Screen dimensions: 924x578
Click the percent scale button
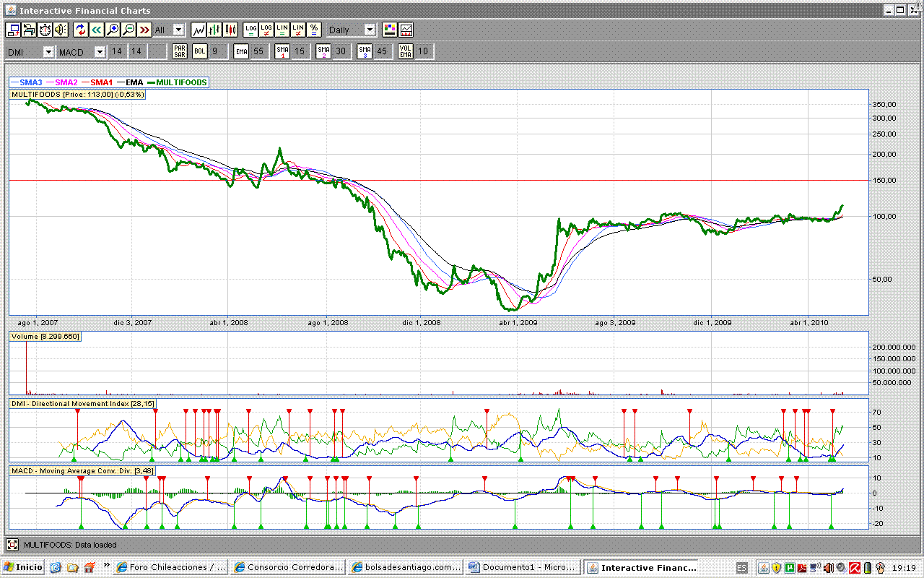tap(314, 30)
